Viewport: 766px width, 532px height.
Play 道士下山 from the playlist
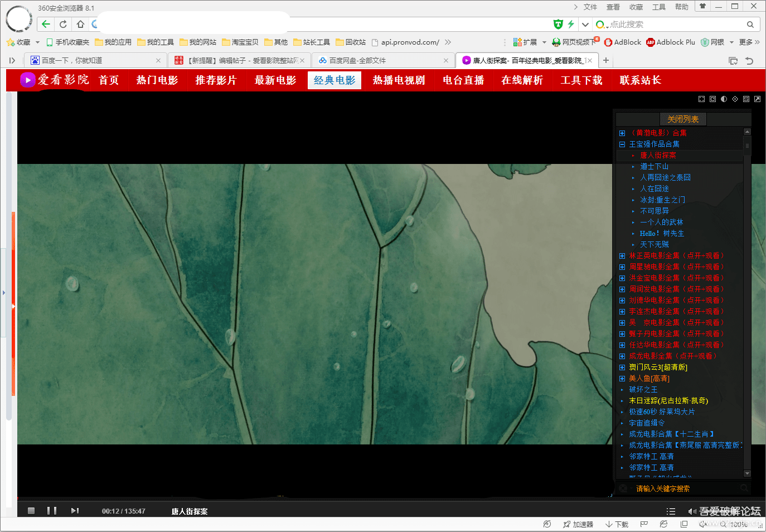coord(655,166)
